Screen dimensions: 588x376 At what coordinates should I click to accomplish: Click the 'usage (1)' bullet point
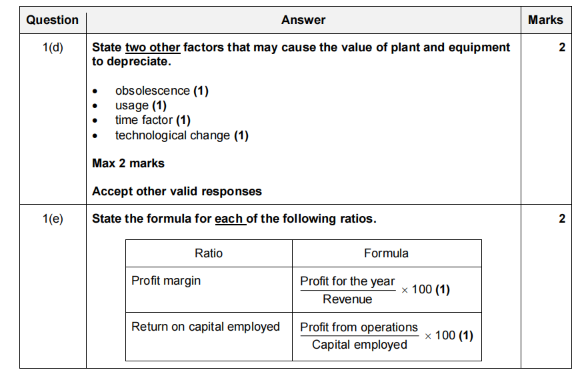click(141, 105)
